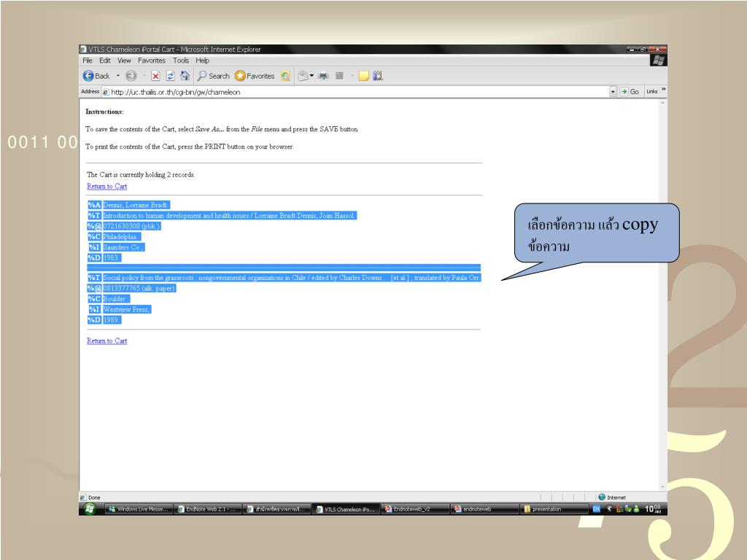Click the vertical scrollbar down arrow
The image size is (747, 560).
tap(662, 487)
